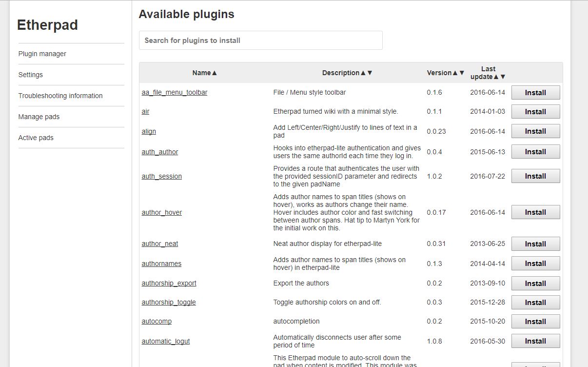The image size is (588, 367).
Task: Open the author_neat plugin link
Action: [160, 244]
